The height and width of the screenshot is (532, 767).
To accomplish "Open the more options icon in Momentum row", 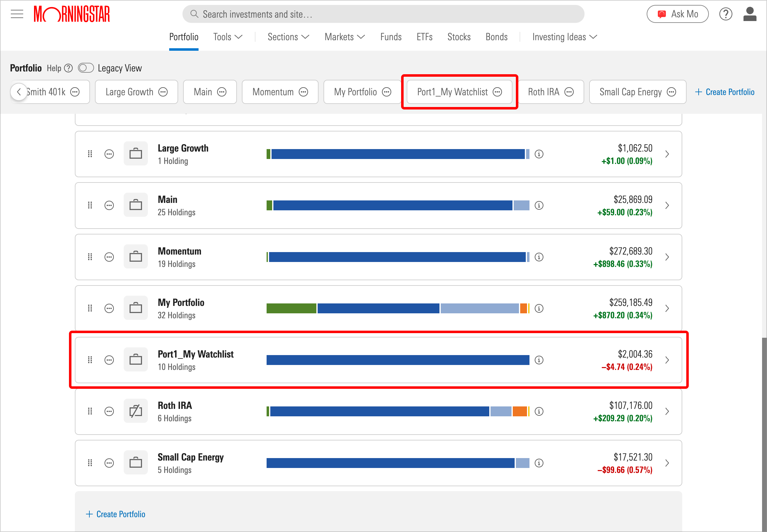I will tap(109, 257).
